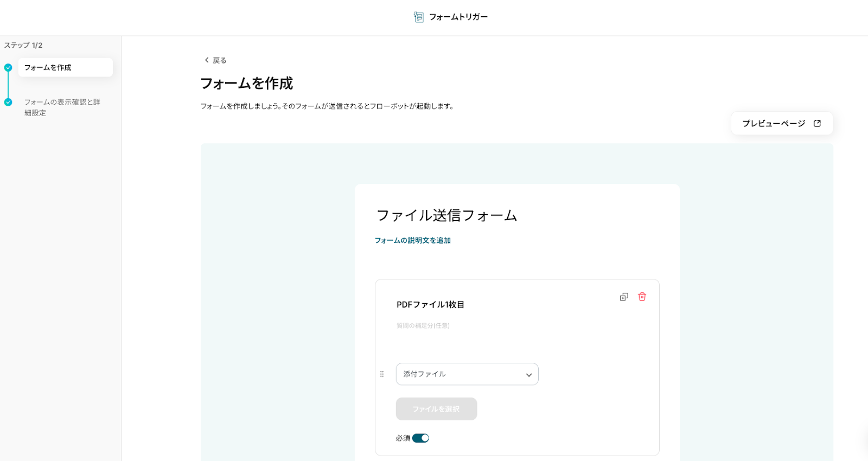868x461 pixels.
Task: Toggle the 必須 required switch
Action: coord(420,438)
